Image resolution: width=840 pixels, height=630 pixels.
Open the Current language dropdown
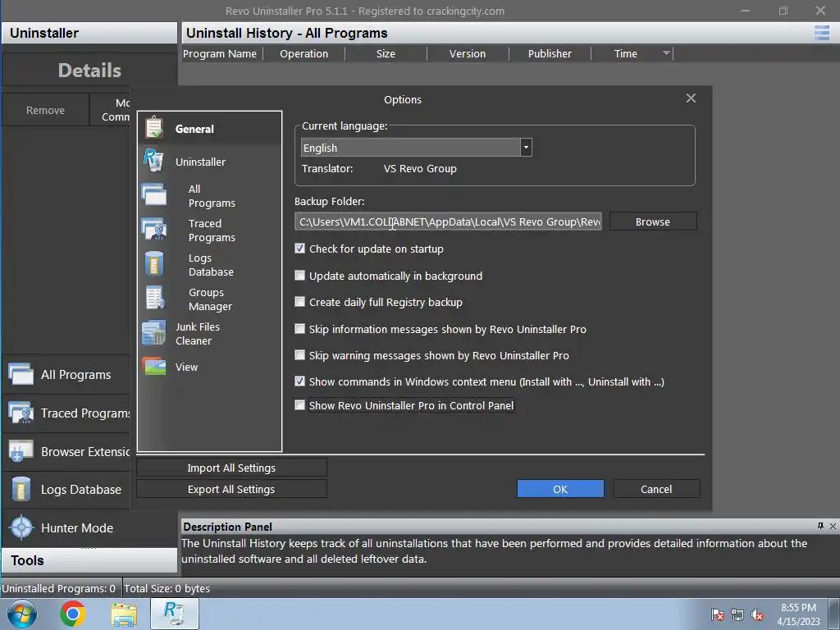(x=526, y=148)
